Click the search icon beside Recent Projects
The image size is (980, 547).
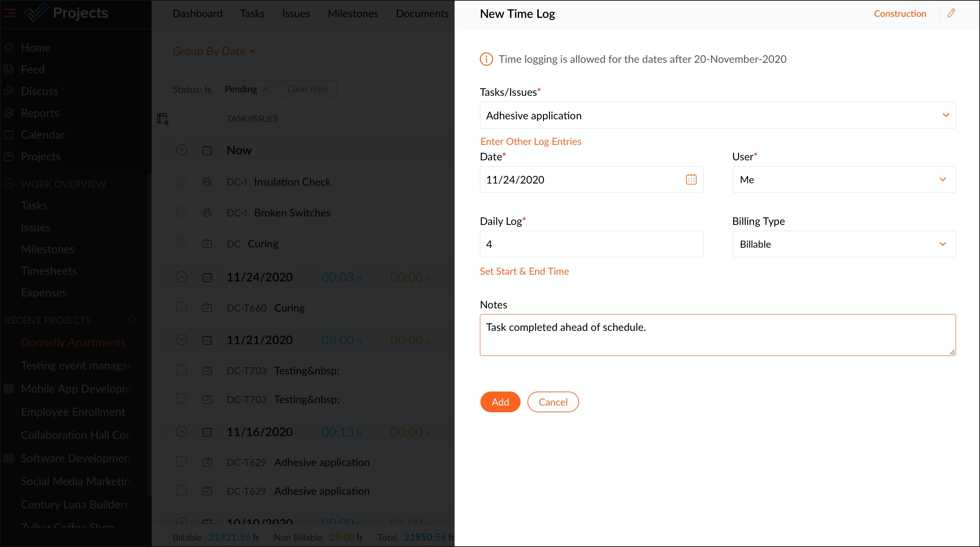133,320
